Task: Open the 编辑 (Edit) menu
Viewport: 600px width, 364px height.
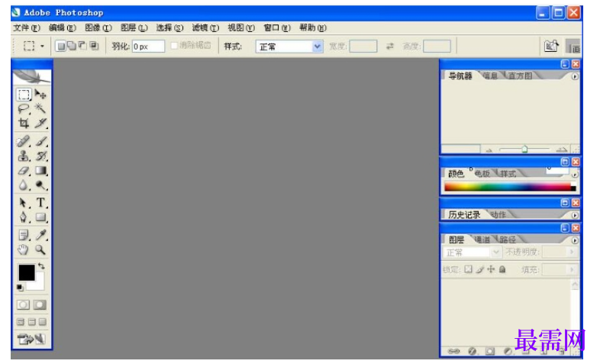Action: tap(63, 28)
